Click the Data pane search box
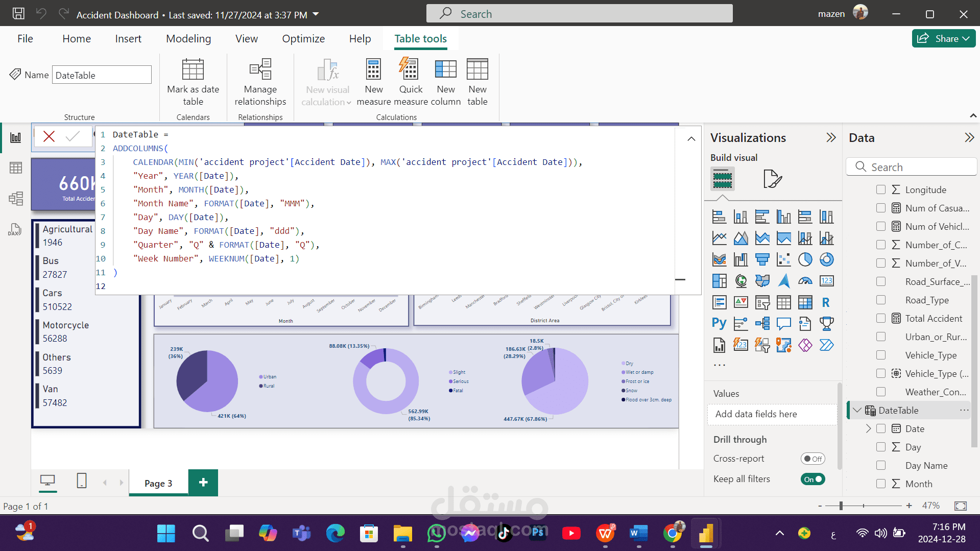The image size is (980, 551). click(912, 167)
